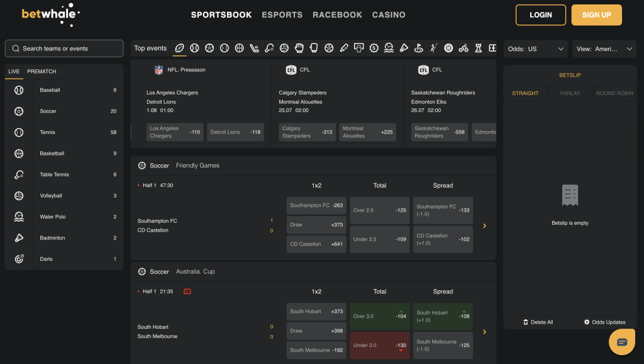Bet Under 3.0 at -130
The height and width of the screenshot is (364, 644).
(379, 345)
